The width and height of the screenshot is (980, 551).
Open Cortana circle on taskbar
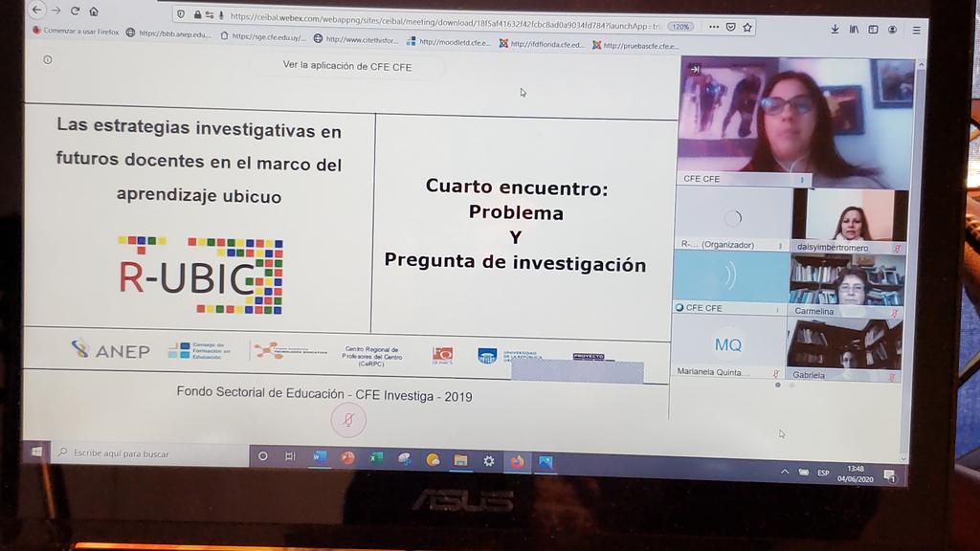coord(263,456)
